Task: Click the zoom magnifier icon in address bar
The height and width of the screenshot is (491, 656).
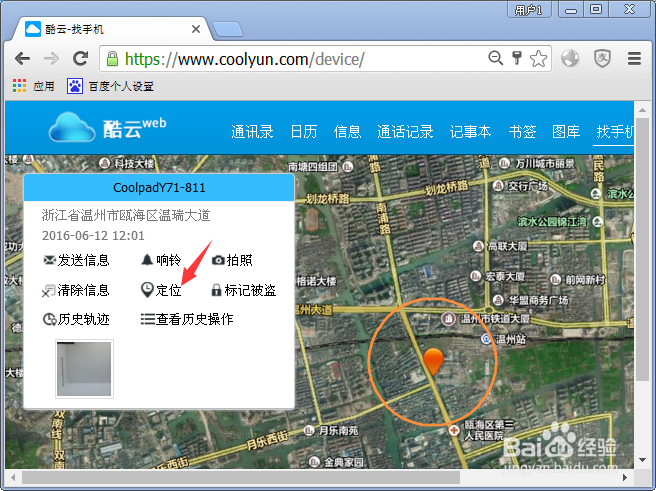Action: [x=496, y=58]
